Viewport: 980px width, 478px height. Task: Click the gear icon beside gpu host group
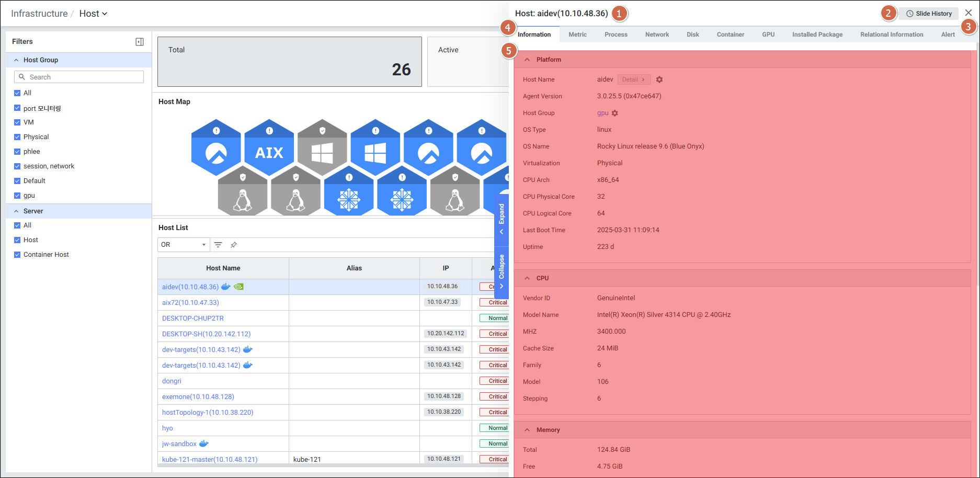pyautogui.click(x=615, y=113)
